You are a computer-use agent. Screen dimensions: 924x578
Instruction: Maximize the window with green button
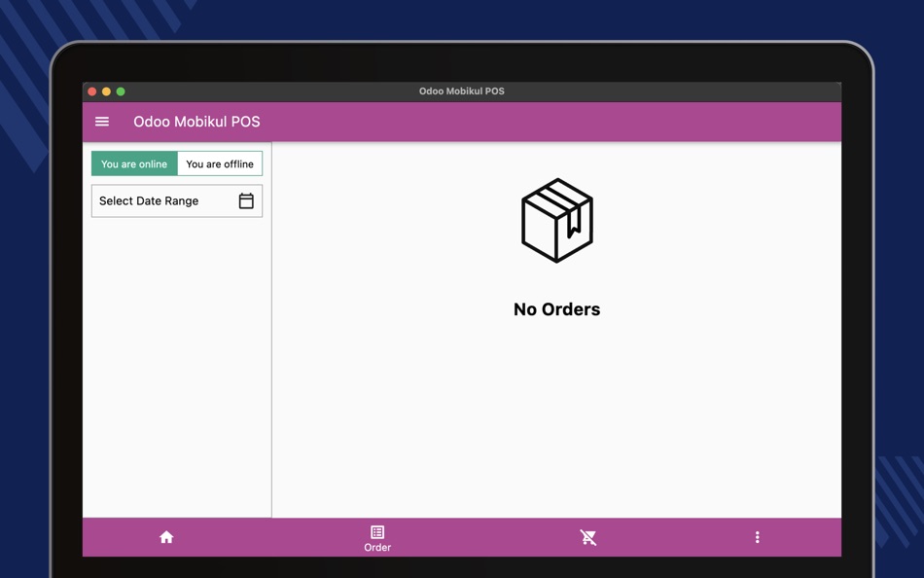coord(121,91)
